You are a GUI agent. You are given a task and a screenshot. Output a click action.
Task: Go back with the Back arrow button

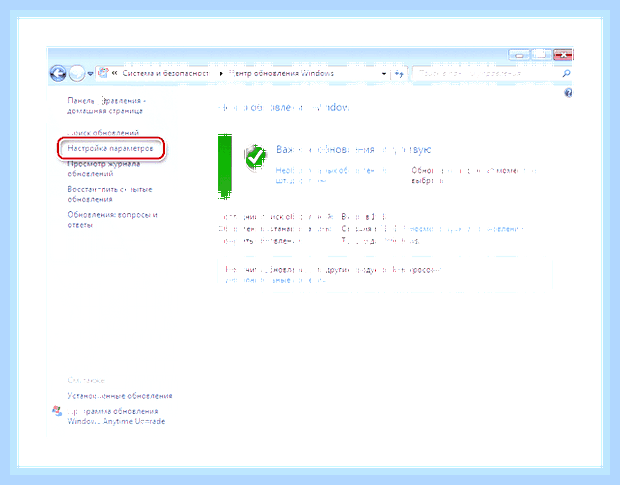coord(58,74)
